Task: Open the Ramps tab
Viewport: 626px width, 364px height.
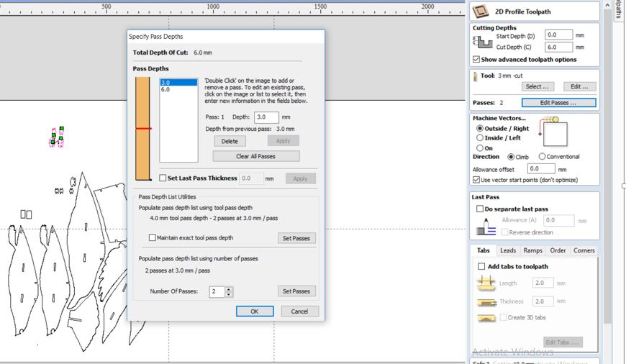Action: [x=533, y=250]
